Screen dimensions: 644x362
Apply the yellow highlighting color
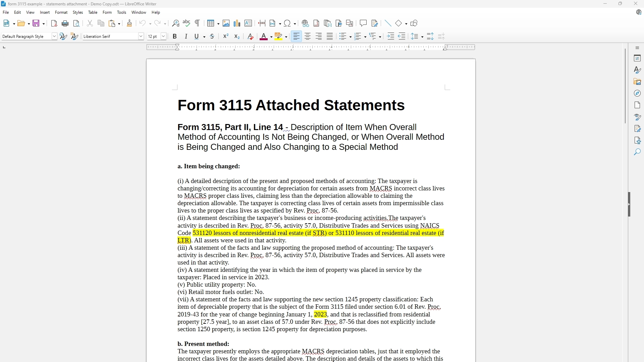(x=278, y=37)
